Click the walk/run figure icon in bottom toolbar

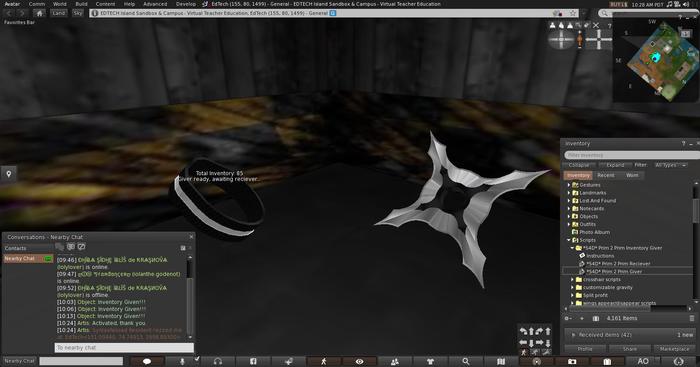click(324, 361)
